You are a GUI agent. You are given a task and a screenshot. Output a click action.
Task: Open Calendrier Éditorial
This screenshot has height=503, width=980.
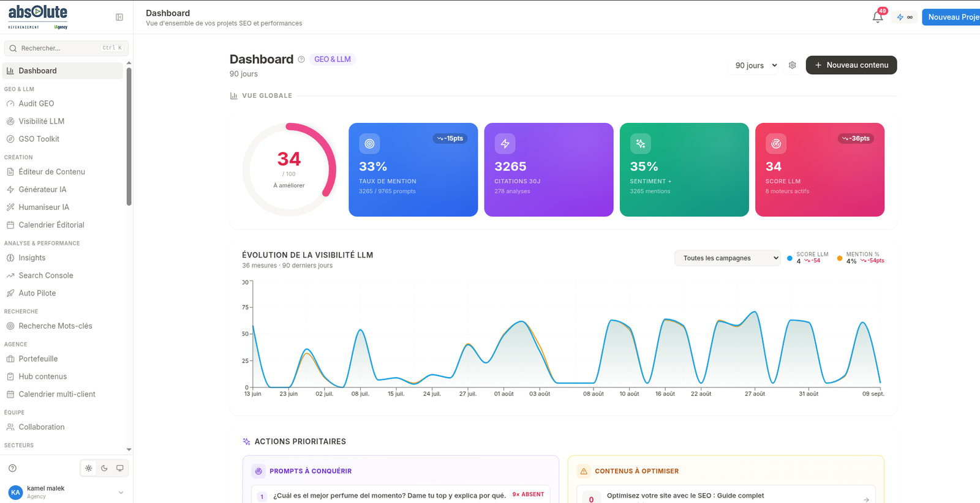[x=62, y=225]
